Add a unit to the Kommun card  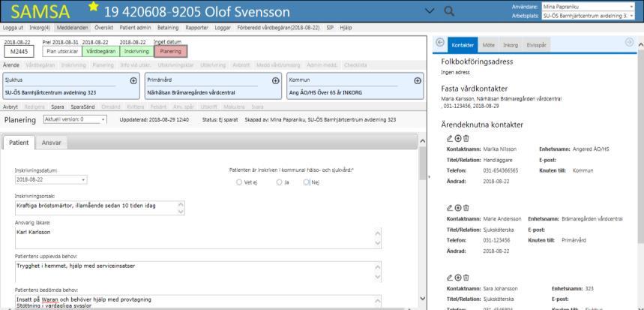click(x=418, y=80)
